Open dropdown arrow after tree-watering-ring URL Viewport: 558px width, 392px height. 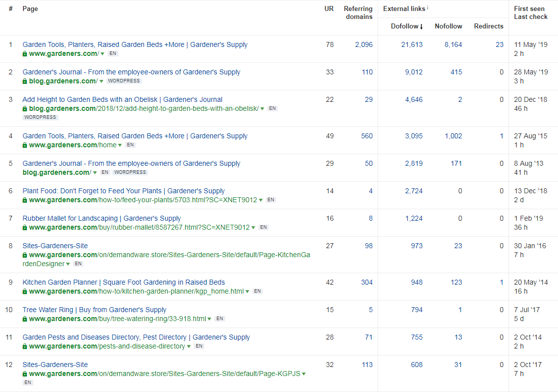(209, 319)
